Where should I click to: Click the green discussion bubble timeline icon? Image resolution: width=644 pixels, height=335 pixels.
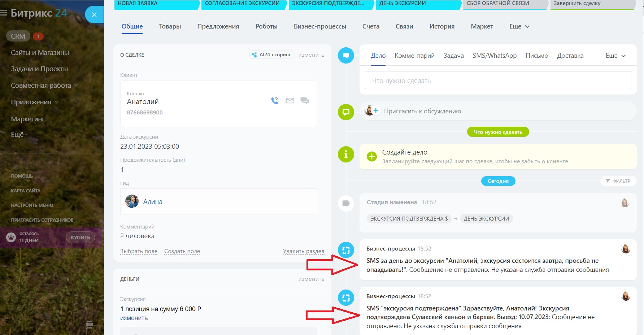coord(346,112)
